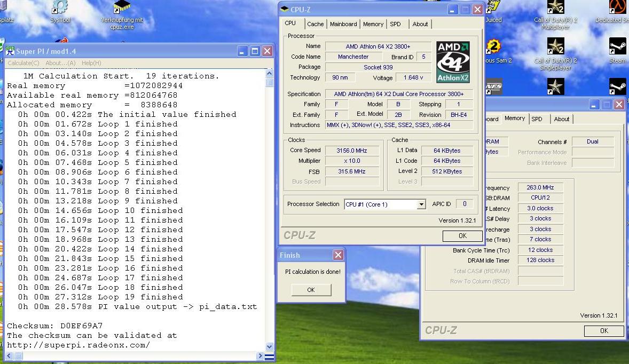This screenshot has height=364, width=629.
Task: Launch Call of Duty 2 Multiplayer shortcut
Action: pyautogui.click(x=556, y=15)
